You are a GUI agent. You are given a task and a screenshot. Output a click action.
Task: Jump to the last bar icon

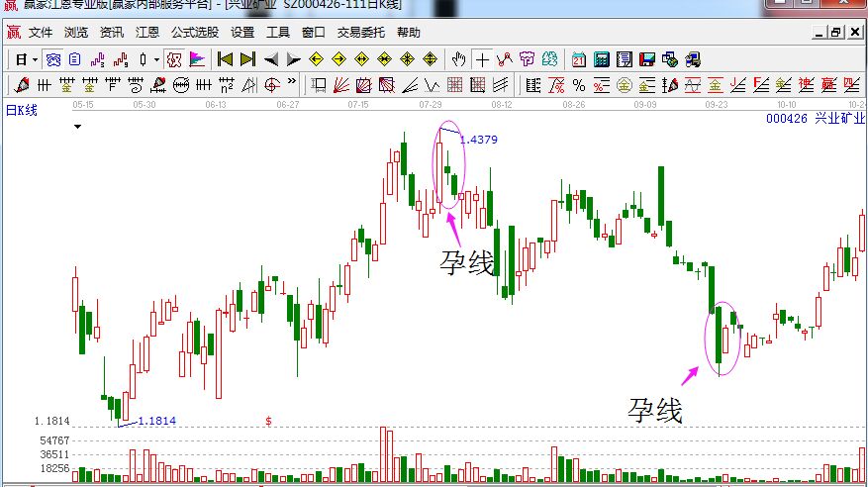(247, 59)
